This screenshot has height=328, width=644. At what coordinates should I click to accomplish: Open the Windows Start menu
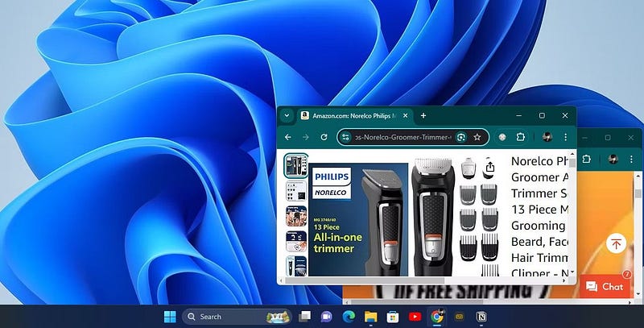(170, 317)
